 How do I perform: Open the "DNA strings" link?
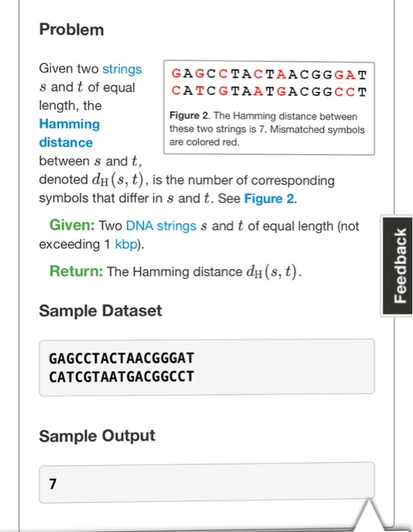(161, 226)
